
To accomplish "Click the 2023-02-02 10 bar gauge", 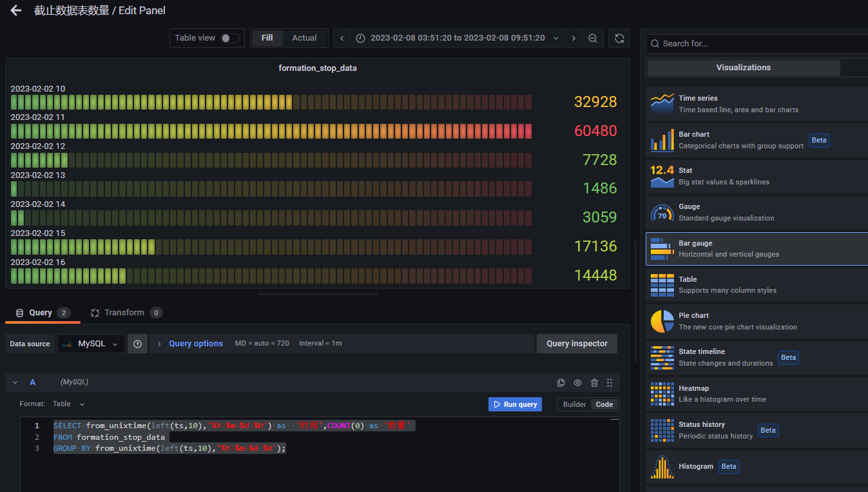I will [x=271, y=102].
